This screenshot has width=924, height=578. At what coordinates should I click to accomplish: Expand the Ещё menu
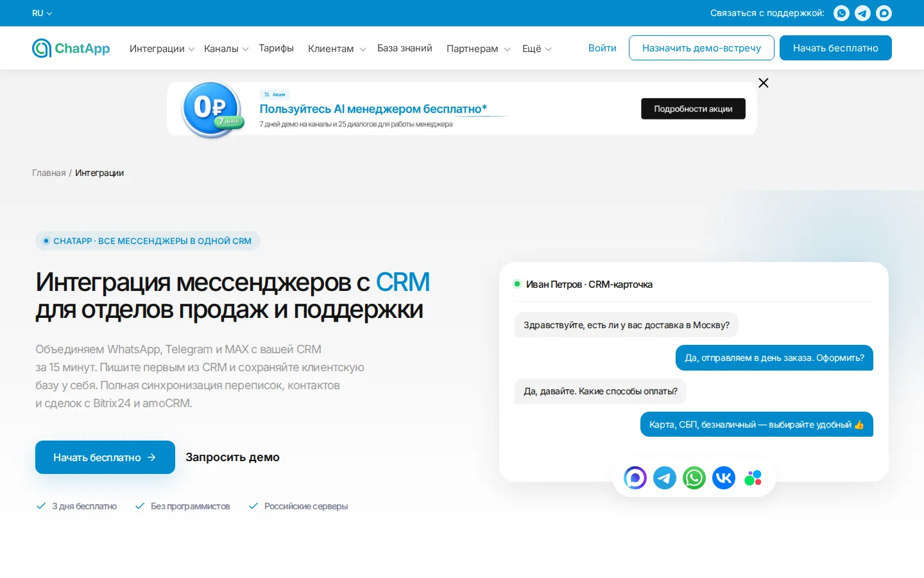[537, 49]
